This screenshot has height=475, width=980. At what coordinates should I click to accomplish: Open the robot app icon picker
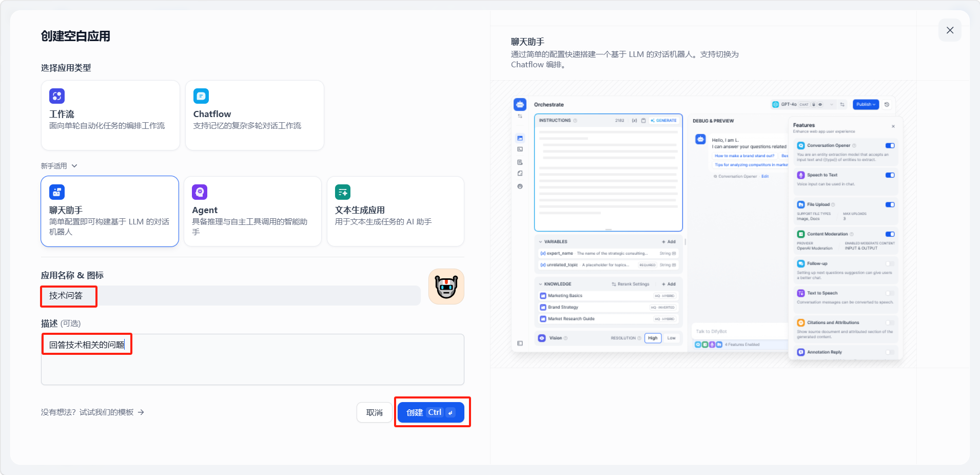446,287
